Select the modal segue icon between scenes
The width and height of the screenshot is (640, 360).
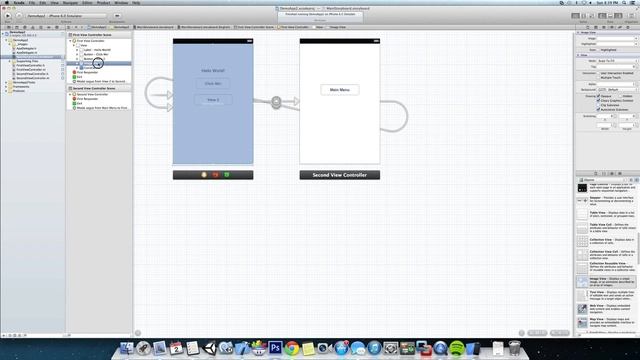(x=276, y=102)
